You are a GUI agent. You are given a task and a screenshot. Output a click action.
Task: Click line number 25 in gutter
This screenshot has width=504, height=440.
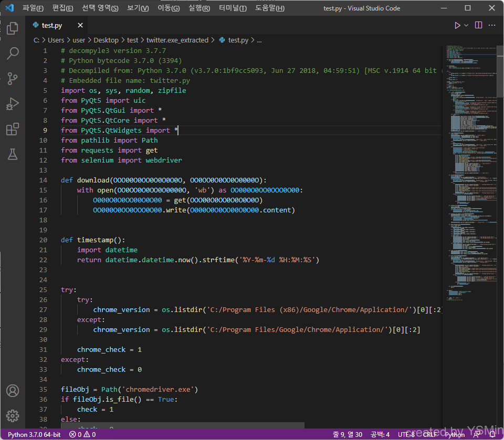[43, 289]
